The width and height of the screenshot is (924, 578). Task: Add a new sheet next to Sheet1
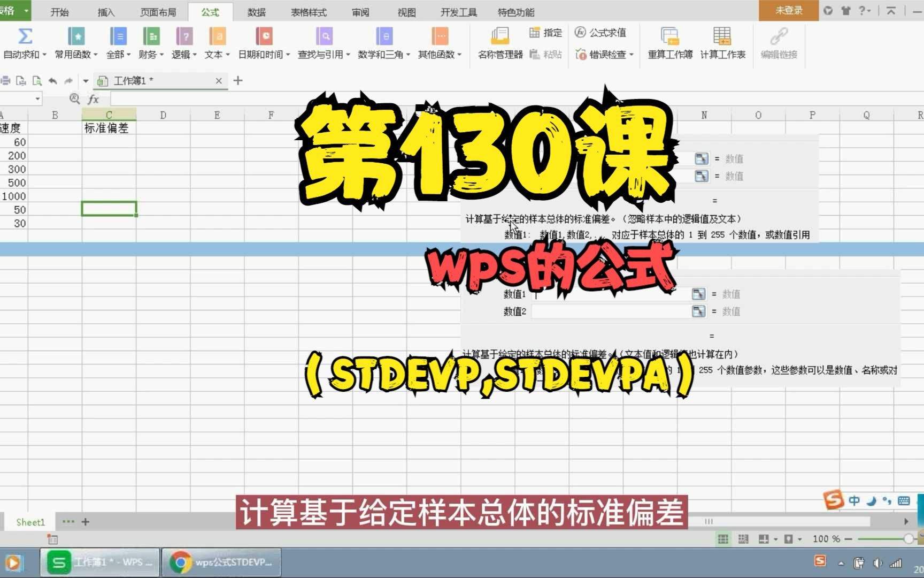point(85,521)
